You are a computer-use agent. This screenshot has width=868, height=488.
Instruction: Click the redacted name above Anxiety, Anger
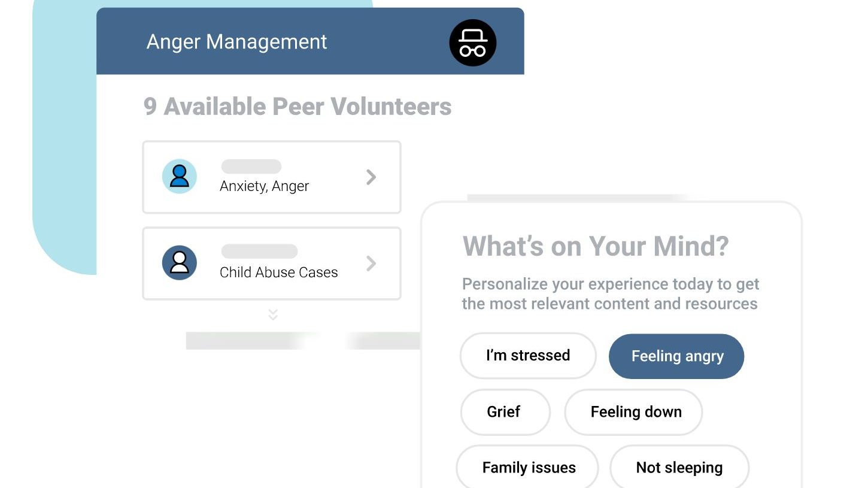point(251,166)
